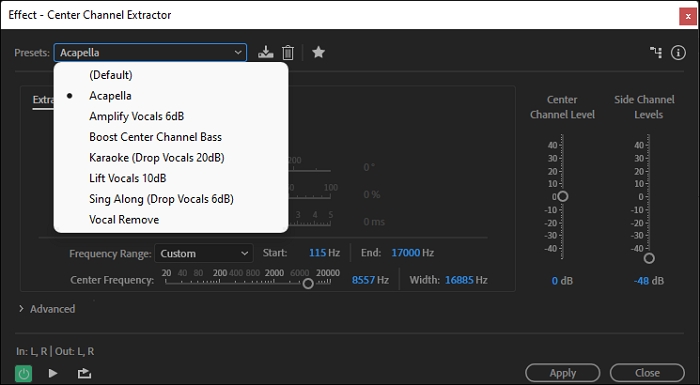The image size is (700, 385).
Task: Click the Center Channel Level slider handle
Action: (x=563, y=196)
